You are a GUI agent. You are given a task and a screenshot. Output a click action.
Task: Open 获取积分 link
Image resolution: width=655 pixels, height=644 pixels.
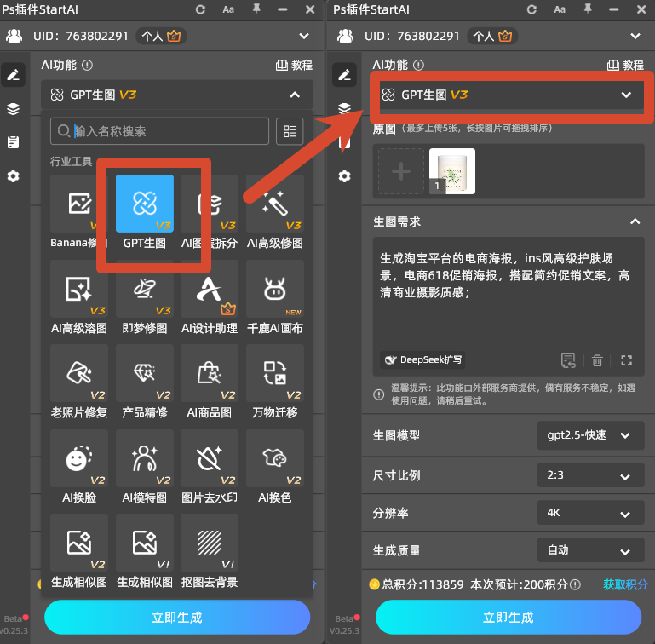(625, 584)
